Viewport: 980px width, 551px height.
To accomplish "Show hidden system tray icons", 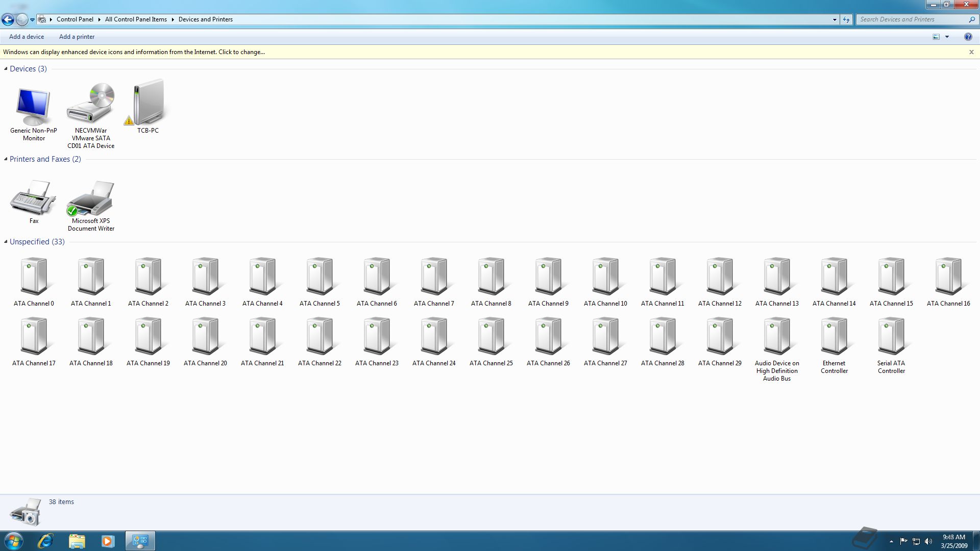I will click(x=891, y=541).
